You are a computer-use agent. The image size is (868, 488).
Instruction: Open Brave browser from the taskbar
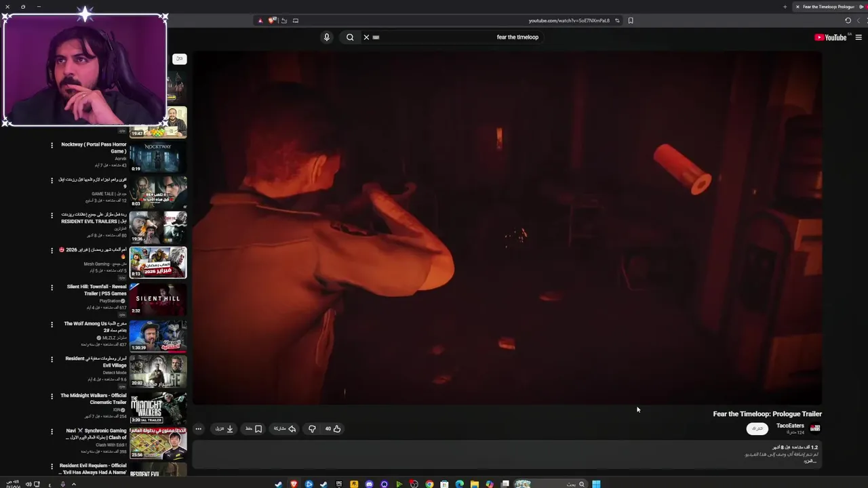[x=294, y=484]
